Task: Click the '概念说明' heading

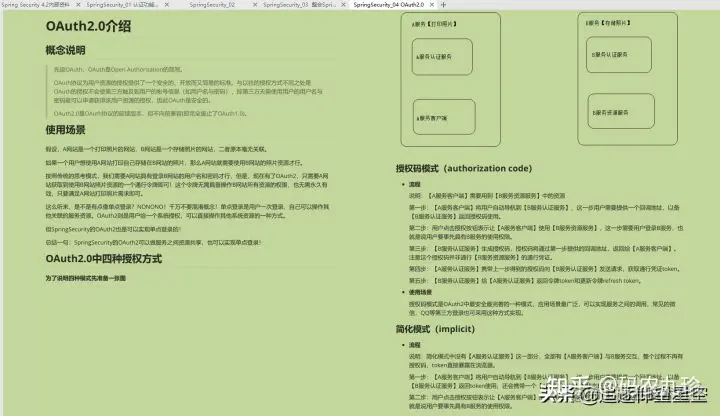Action: coord(65,50)
